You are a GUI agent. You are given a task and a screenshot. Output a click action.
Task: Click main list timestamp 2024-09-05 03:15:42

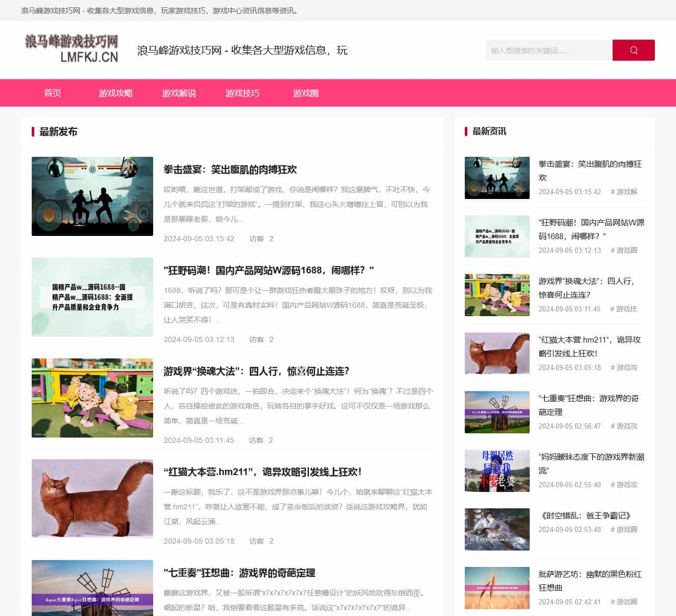199,239
